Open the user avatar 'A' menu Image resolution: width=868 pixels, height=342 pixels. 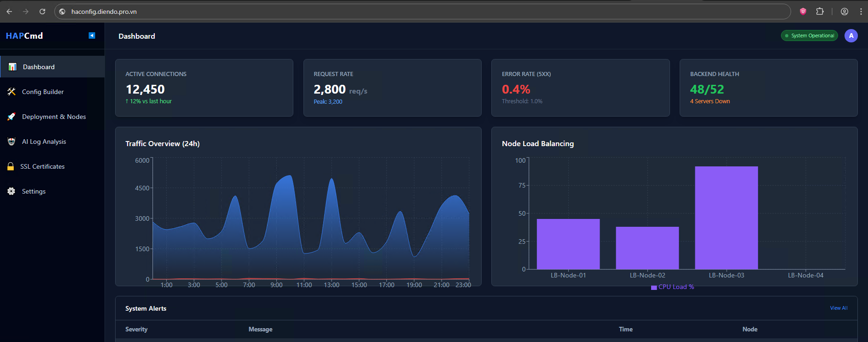(x=851, y=35)
